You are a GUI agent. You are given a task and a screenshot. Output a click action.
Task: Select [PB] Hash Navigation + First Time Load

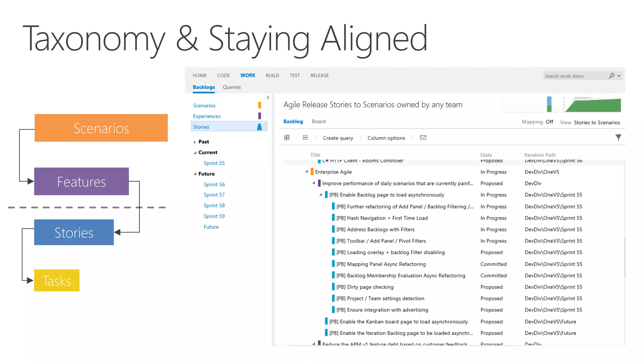(x=382, y=218)
